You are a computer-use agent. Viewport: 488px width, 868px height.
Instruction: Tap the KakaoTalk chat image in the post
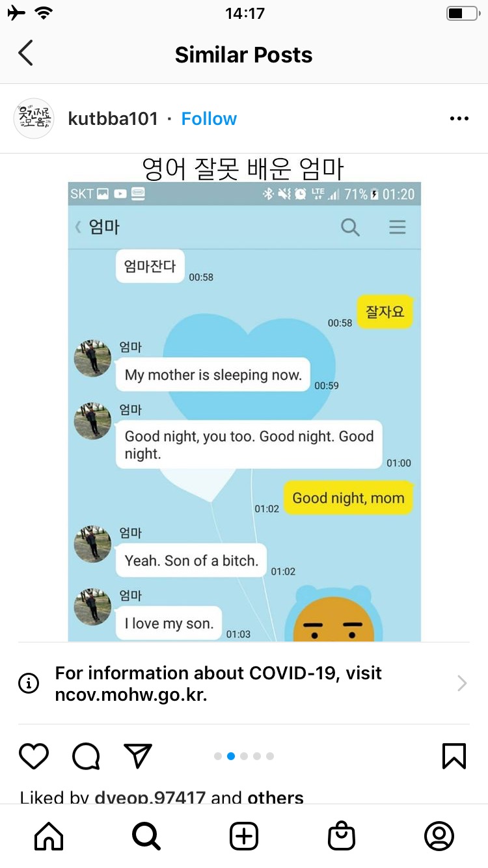point(244,411)
